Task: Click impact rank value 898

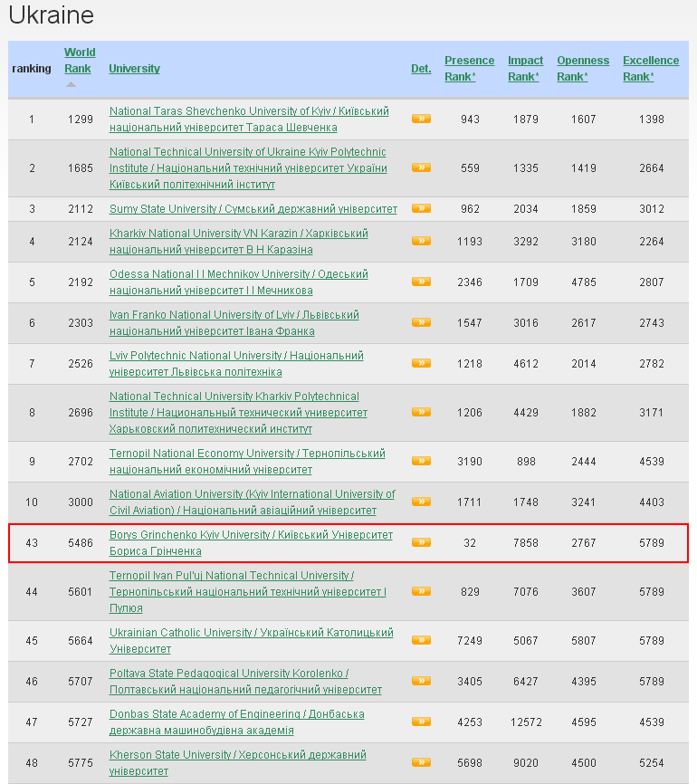Action: [x=526, y=461]
